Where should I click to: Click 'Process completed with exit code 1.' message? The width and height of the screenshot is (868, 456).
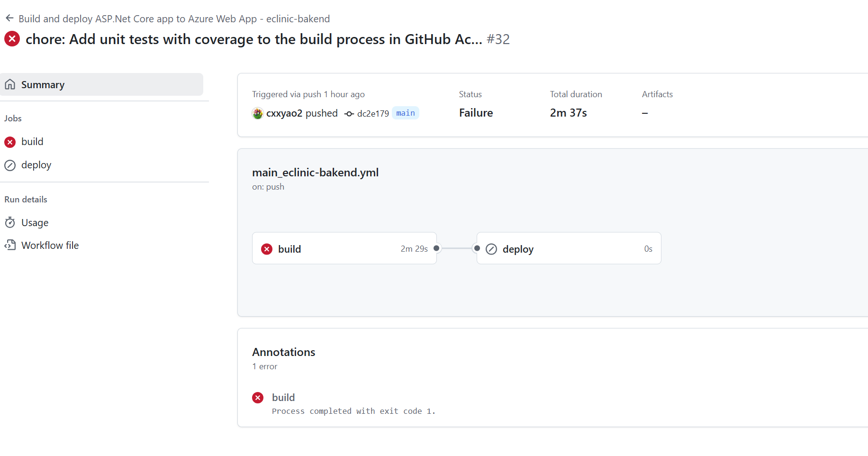click(x=353, y=411)
